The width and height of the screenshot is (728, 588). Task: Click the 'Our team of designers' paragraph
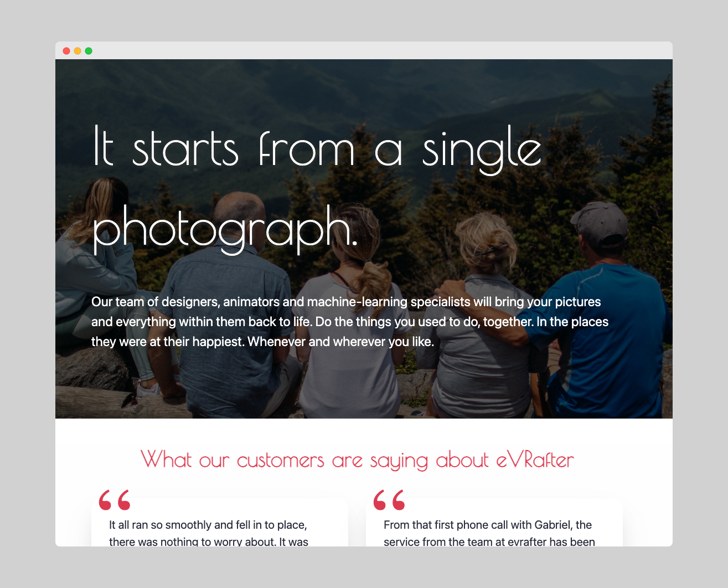click(x=350, y=322)
